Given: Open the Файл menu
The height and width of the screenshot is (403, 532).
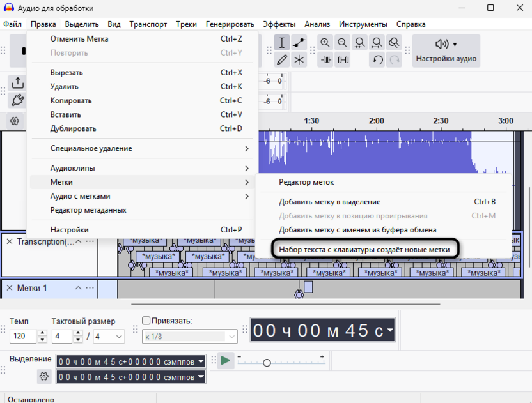Looking at the screenshot, I should coord(13,24).
